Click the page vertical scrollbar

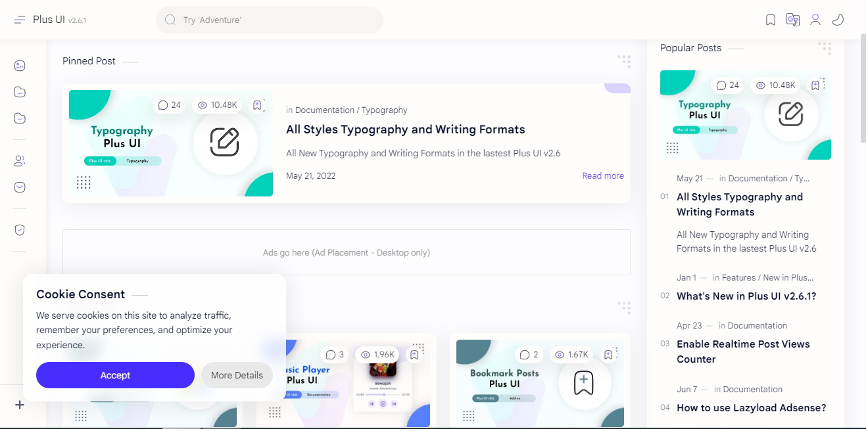coord(862,89)
